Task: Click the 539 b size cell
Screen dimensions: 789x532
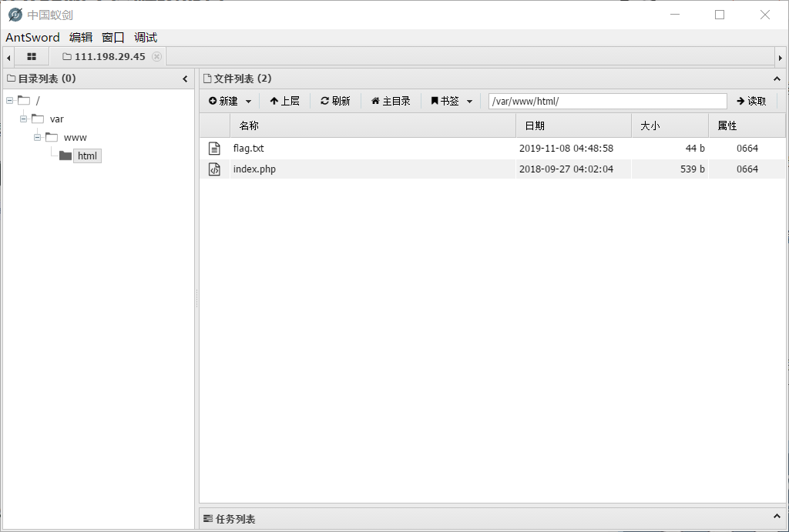Action: click(x=693, y=169)
